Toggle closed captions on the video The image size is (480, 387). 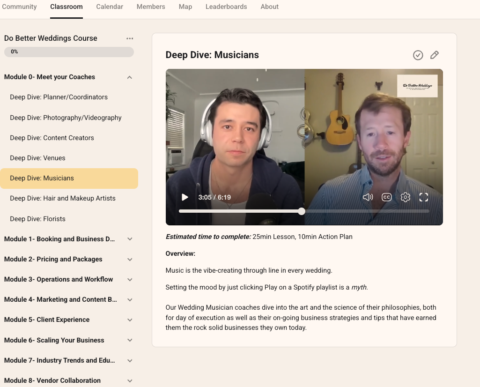(386, 197)
